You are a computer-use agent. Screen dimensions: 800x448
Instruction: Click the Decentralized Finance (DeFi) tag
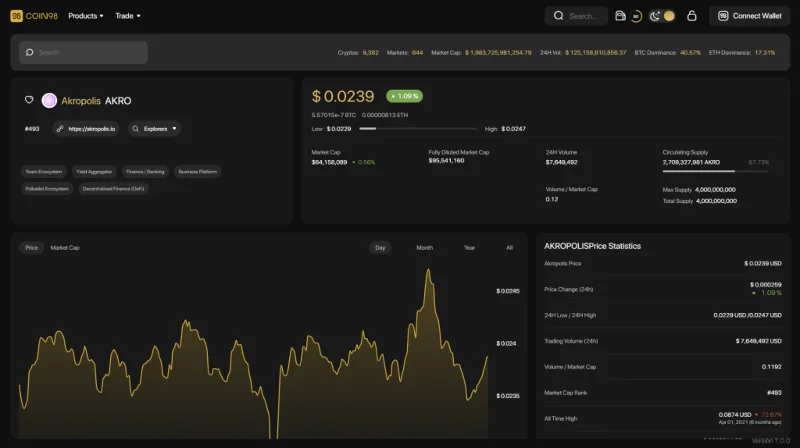(x=113, y=188)
